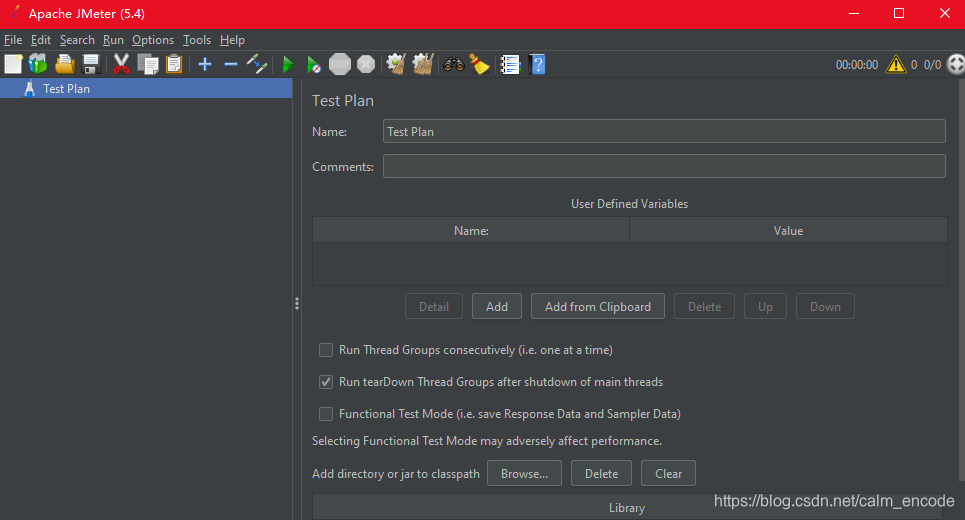The width and height of the screenshot is (965, 520).
Task: Click the Paste clipboard icon
Action: pyautogui.click(x=174, y=64)
